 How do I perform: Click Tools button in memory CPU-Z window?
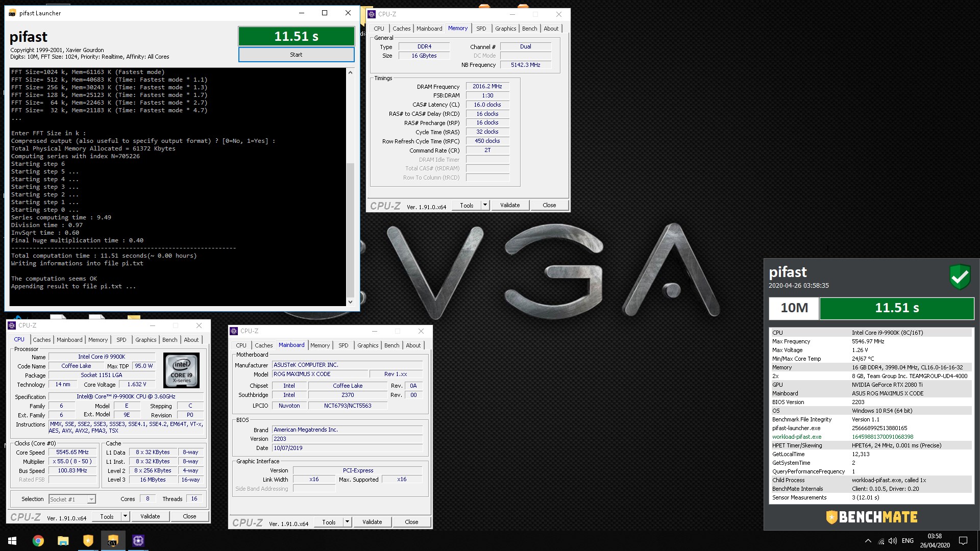point(467,206)
